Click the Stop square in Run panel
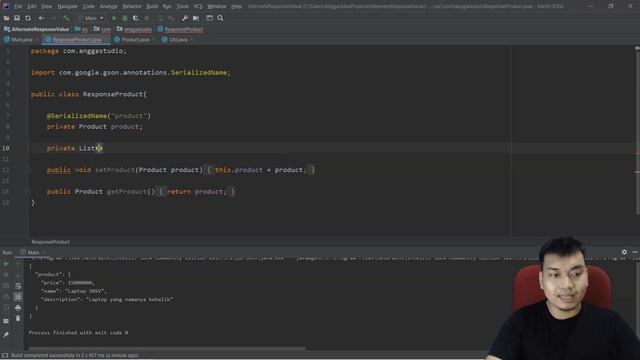Viewport: 640px width, 360px height. pyautogui.click(x=6, y=275)
